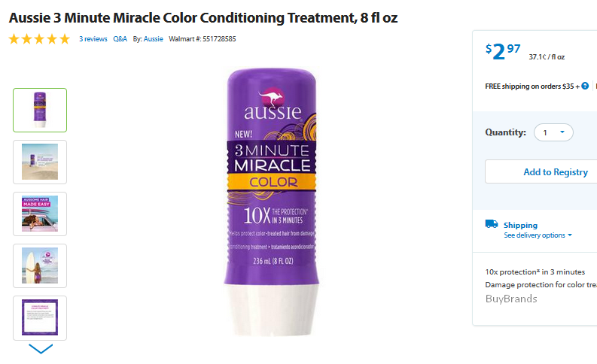
Task: Click the BuyBrands seller name
Action: click(x=511, y=299)
